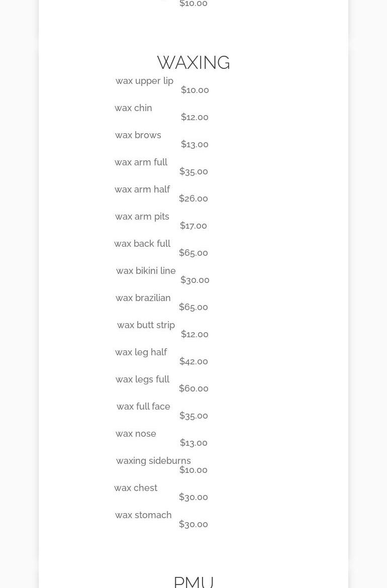The width and height of the screenshot is (387, 588).
Task: Click the $42.00 wax leg half price
Action: pyautogui.click(x=193, y=361)
